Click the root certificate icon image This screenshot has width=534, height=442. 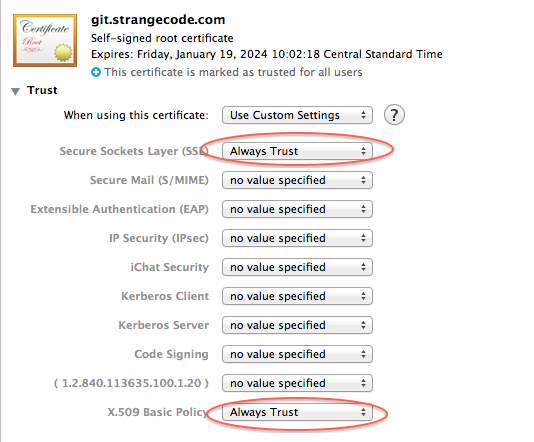coord(45,40)
